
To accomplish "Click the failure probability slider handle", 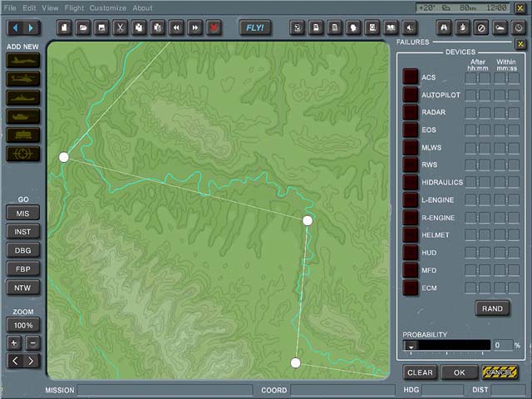I will coord(411,345).
